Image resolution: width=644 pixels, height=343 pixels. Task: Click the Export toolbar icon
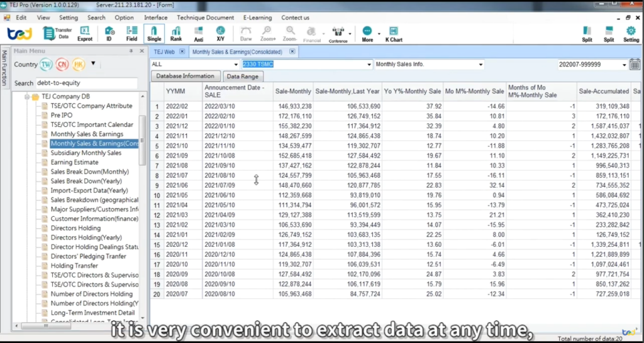click(85, 34)
